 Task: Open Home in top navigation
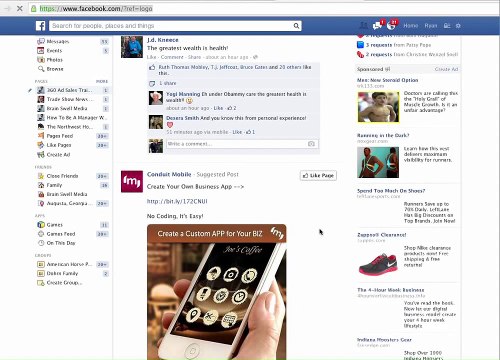click(x=410, y=26)
